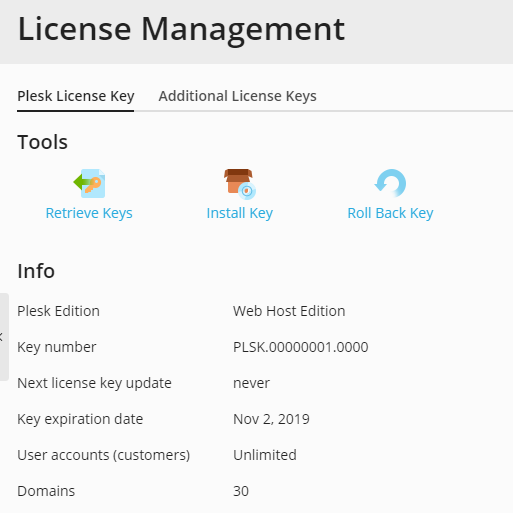
Task: Click the Key number label
Action: coord(57,347)
